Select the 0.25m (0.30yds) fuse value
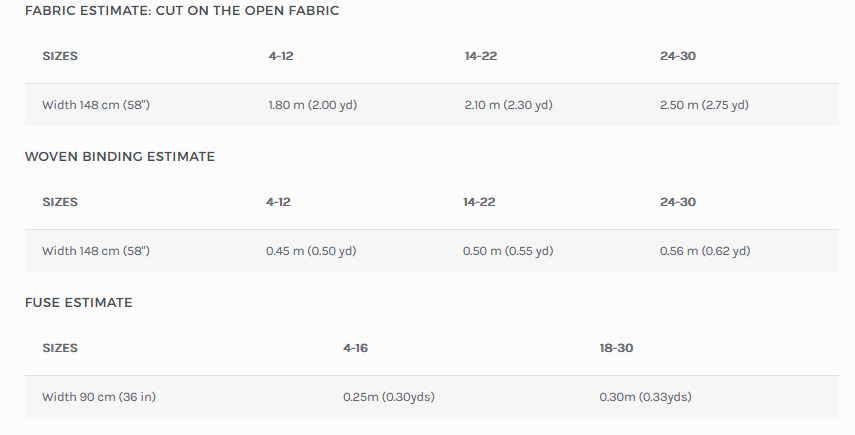 389,397
